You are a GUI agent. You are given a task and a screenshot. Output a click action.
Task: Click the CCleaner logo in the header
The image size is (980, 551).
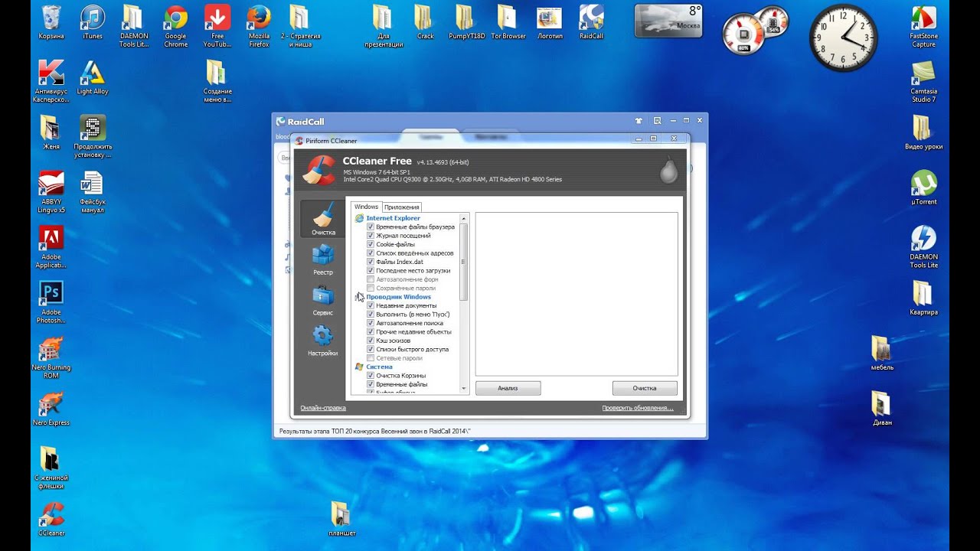318,171
